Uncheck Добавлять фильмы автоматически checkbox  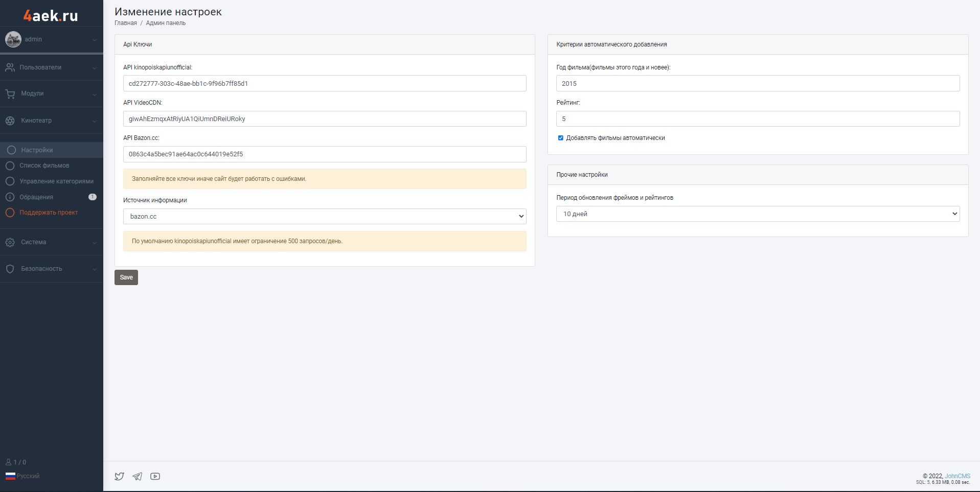click(x=561, y=138)
